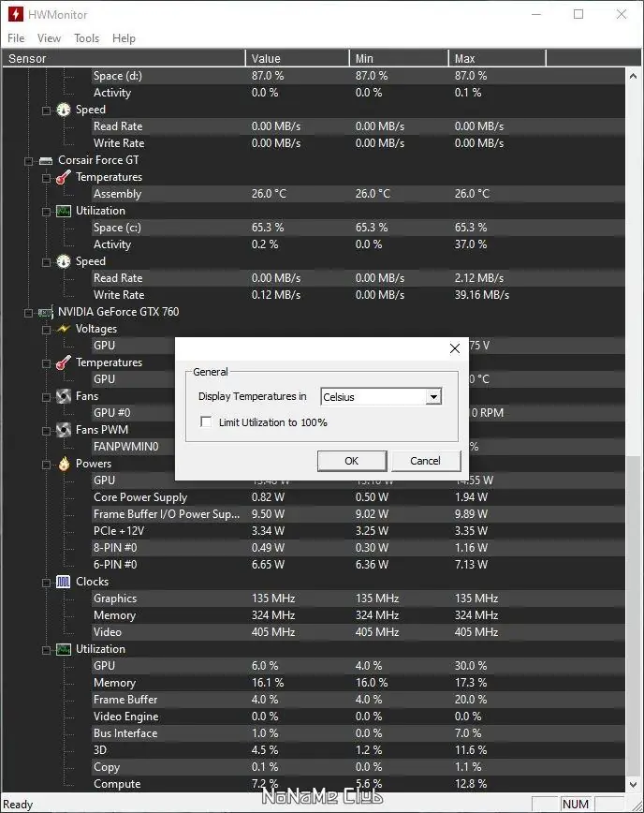Screen dimensions: 644x813
Task: Collapse the NVIDIA GeForce GTX 760 node
Action: pos(29,312)
